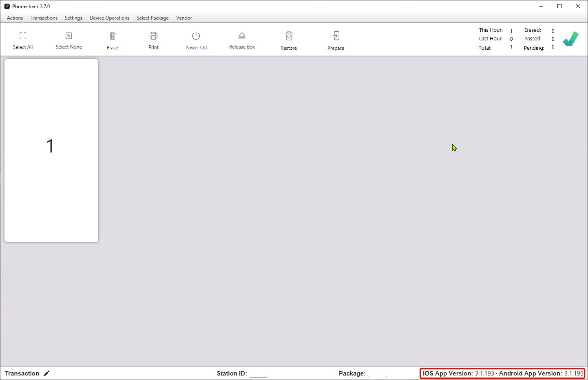The image size is (588, 380).
Task: Expand the Device Operations menu
Action: (109, 18)
